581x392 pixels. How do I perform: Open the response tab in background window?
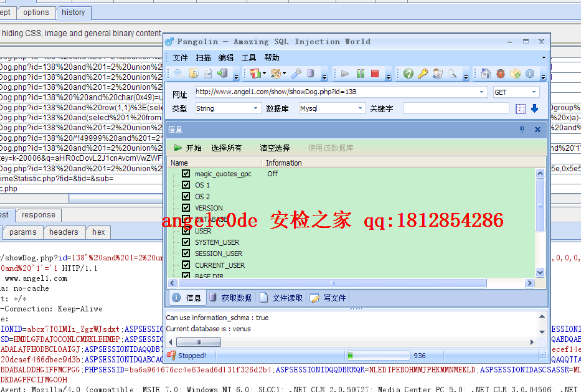[39, 215]
